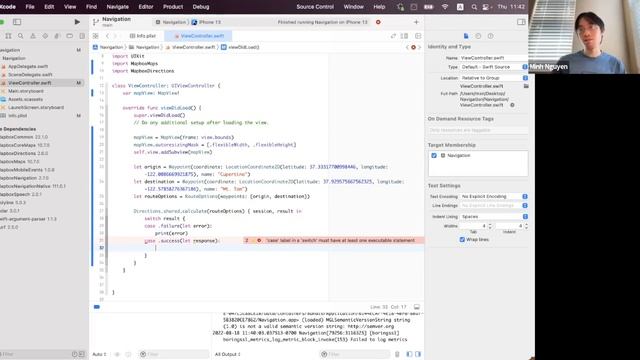
Task: Select the ViewController.swift editor tab
Action: (199, 36)
